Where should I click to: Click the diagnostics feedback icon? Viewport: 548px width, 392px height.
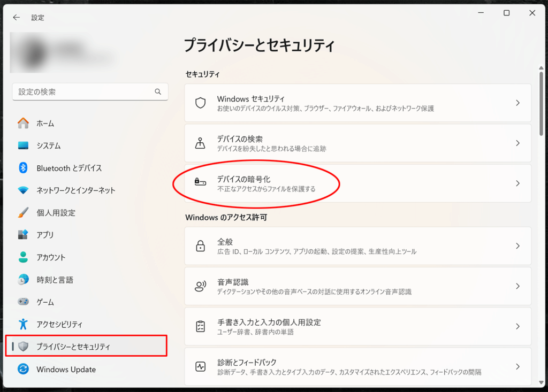tap(200, 366)
